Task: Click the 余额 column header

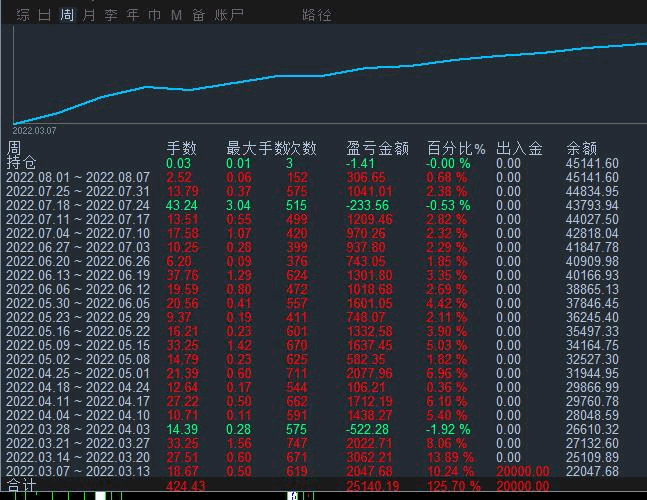Action: (582, 148)
